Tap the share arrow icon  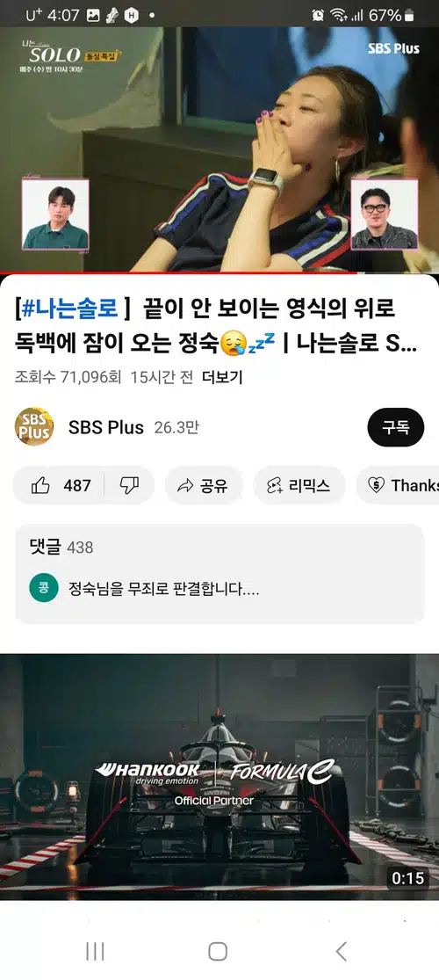pyautogui.click(x=185, y=486)
